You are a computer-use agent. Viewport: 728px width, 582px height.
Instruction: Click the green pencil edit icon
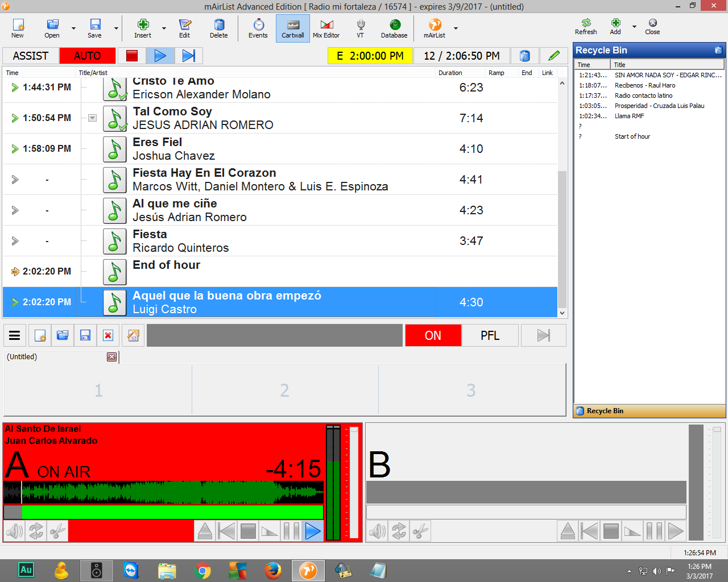click(x=554, y=56)
